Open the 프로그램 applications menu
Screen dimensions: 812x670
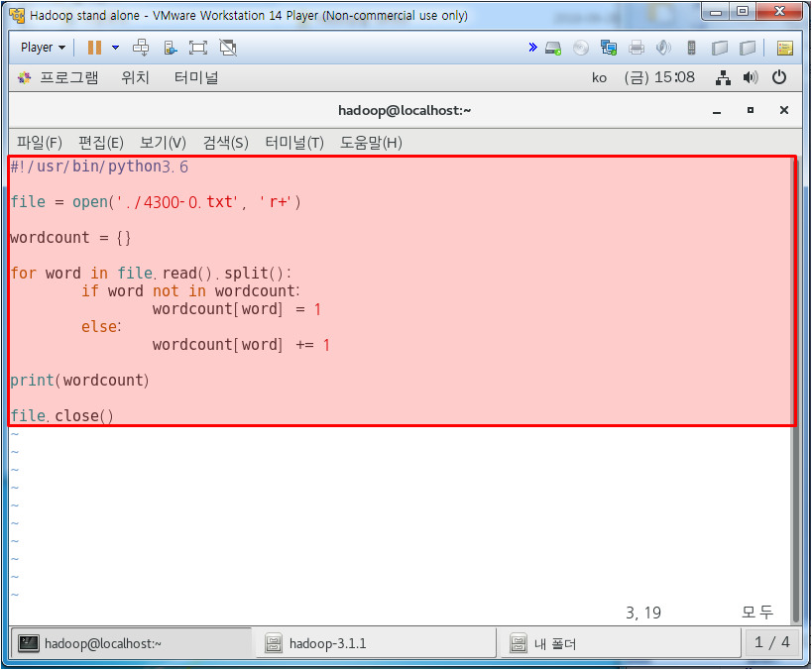pyautogui.click(x=68, y=77)
